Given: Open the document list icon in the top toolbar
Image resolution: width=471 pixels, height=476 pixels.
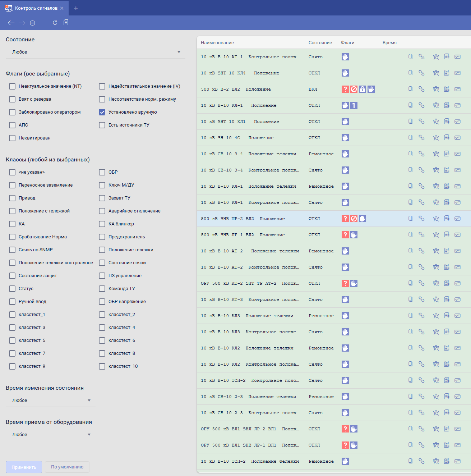Looking at the screenshot, I should 66,23.
